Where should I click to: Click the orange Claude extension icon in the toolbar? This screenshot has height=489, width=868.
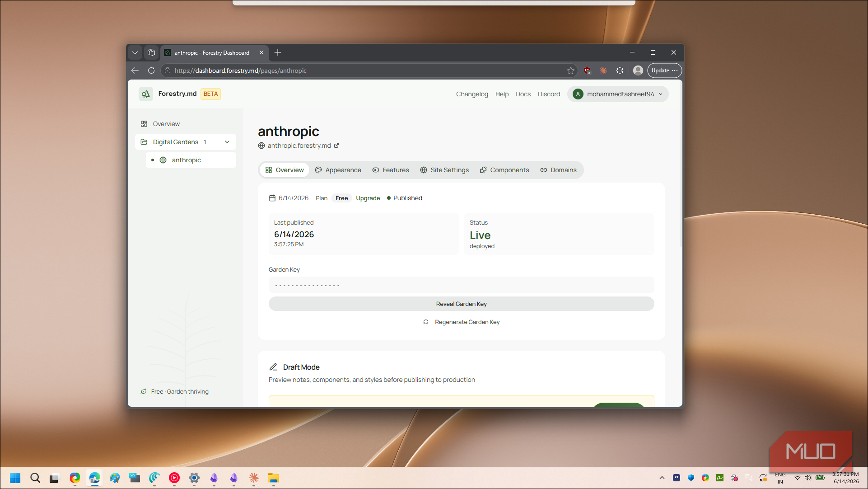[x=603, y=71]
